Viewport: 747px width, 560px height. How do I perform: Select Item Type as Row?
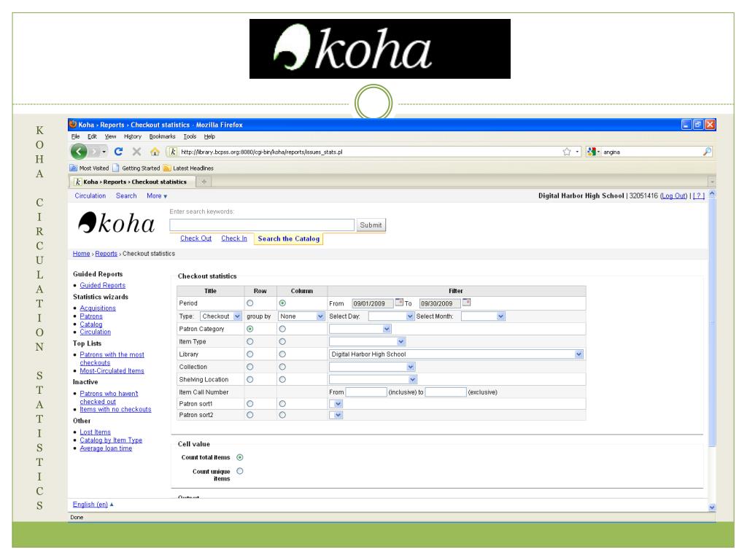pos(250,341)
